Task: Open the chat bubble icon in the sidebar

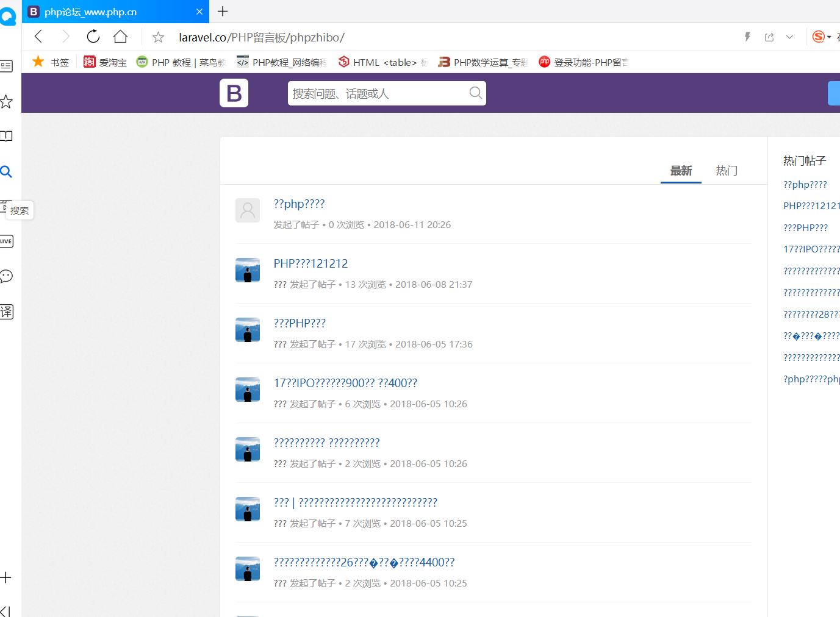Action: coord(7,276)
